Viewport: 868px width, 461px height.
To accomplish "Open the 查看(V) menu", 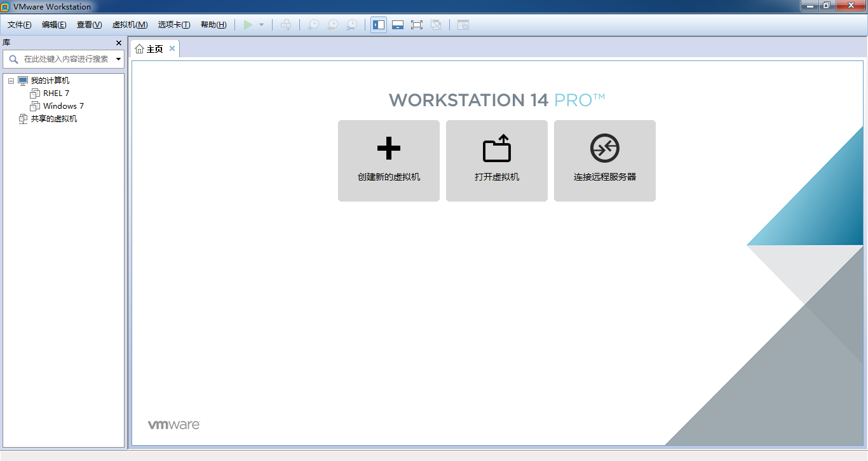I will (x=89, y=25).
